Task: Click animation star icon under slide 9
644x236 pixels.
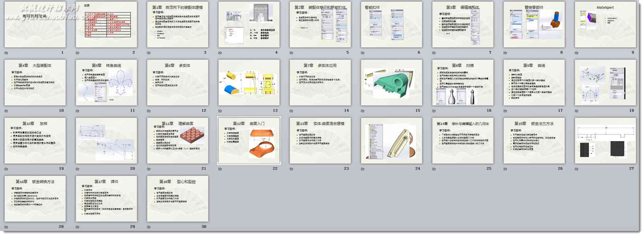Action: [x=576, y=53]
